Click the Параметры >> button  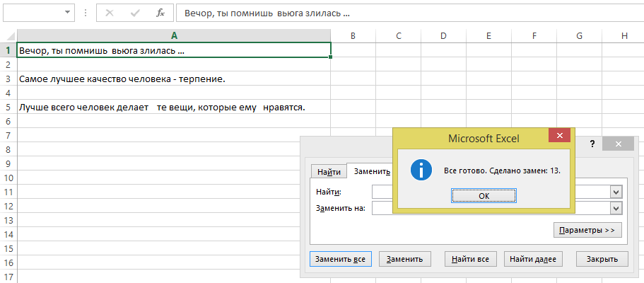587,231
